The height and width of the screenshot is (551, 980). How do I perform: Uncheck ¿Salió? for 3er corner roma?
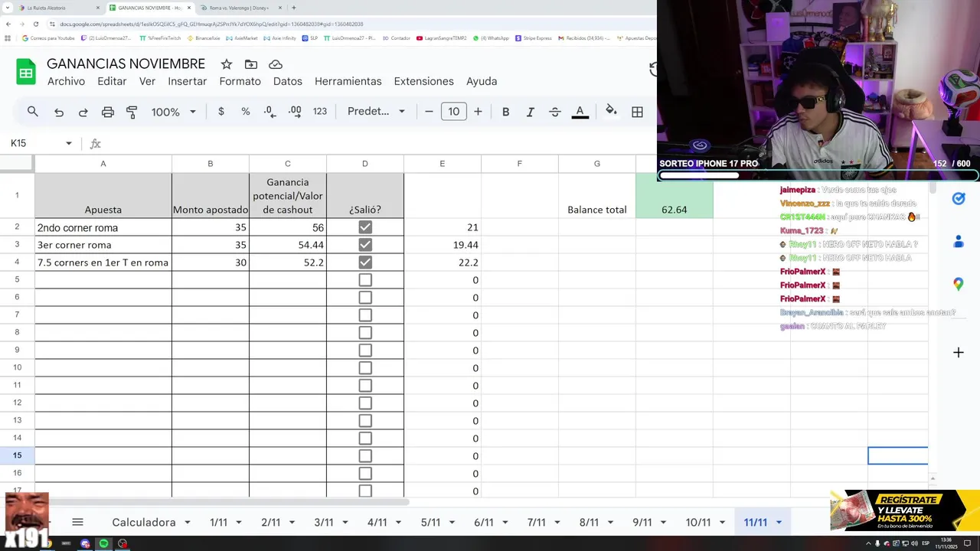pos(365,245)
